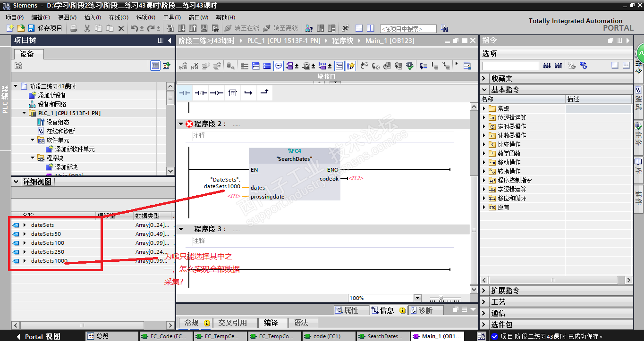Expand the 通信 section
Image resolution: width=644 pixels, height=341 pixels.
click(484, 313)
